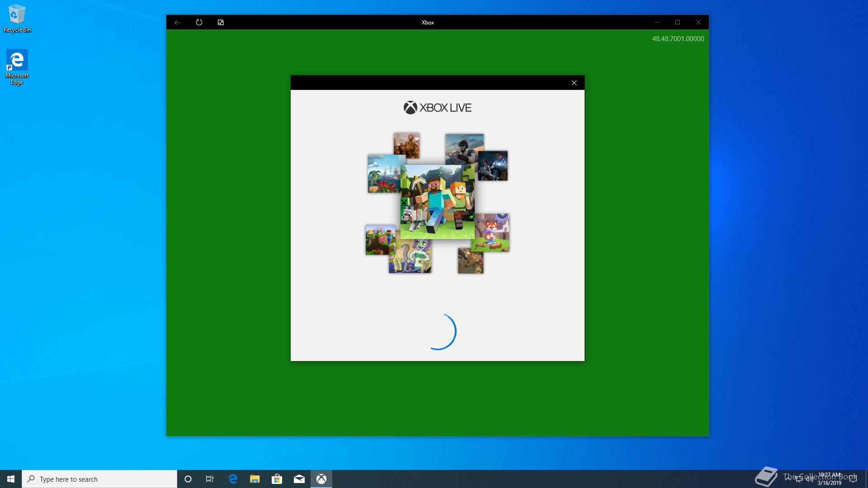Click the Xbox version number 48.48.7001.00000
868x488 pixels.
point(678,39)
